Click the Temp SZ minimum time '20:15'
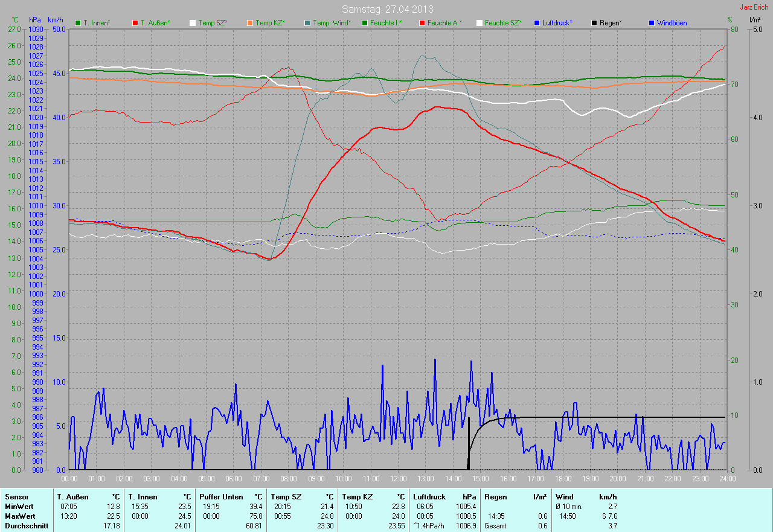773x532 pixels. (284, 506)
